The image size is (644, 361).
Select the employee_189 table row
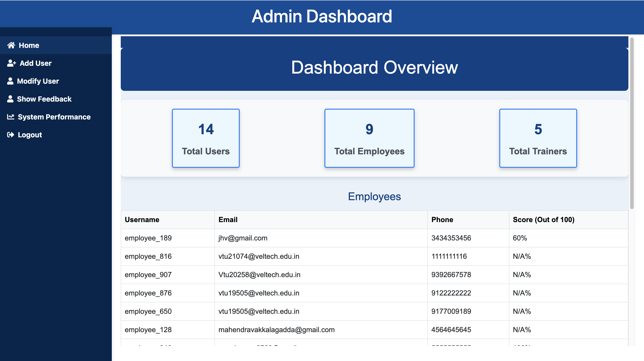(148, 238)
